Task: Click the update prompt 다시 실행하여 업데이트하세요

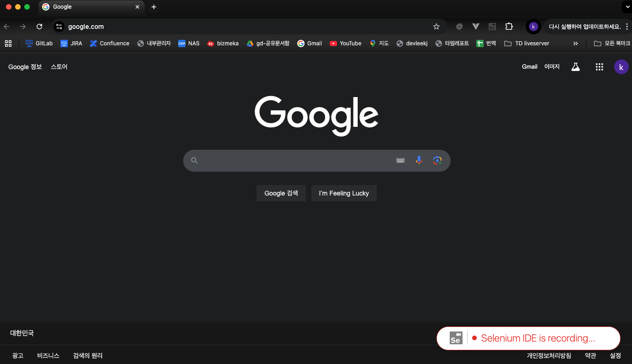Action: click(x=585, y=27)
